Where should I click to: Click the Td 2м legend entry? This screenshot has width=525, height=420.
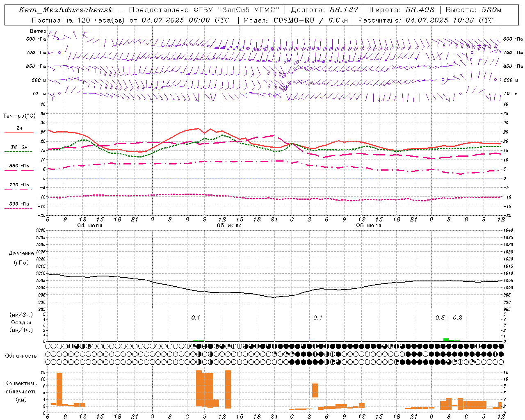19,147
